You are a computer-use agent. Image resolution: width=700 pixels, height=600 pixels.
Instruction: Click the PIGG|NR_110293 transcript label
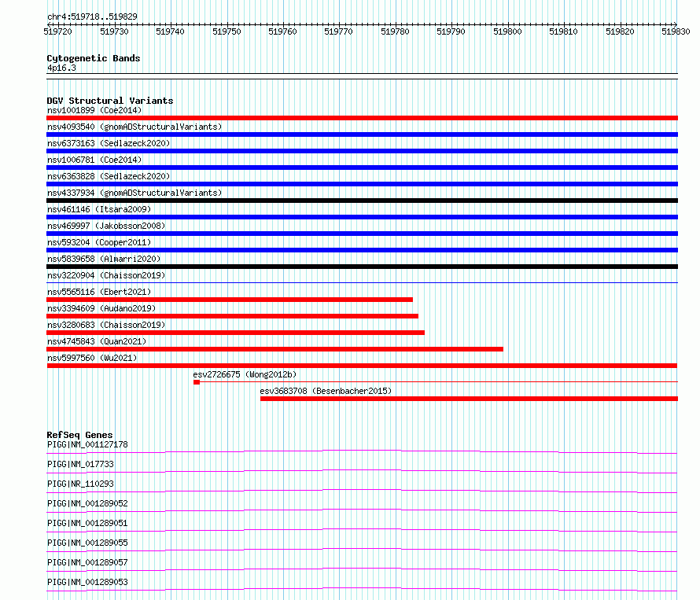pos(80,484)
